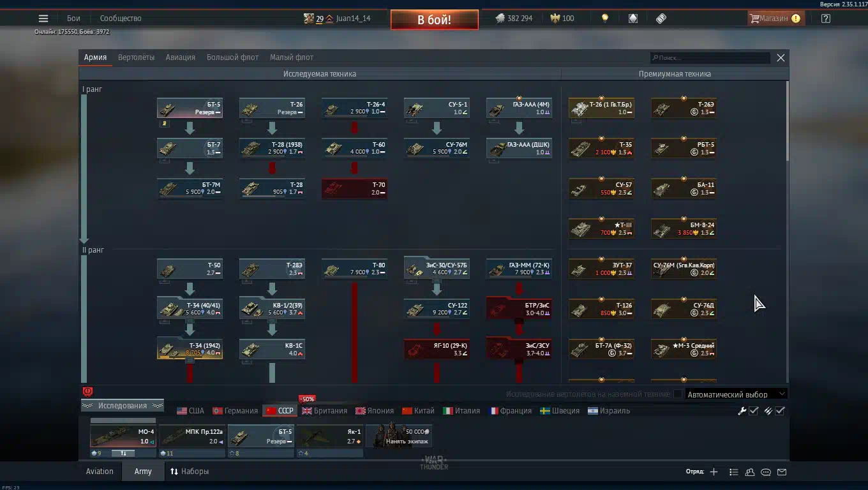Switch to the Малый флот tab
This screenshot has height=490, width=868.
(x=292, y=57)
